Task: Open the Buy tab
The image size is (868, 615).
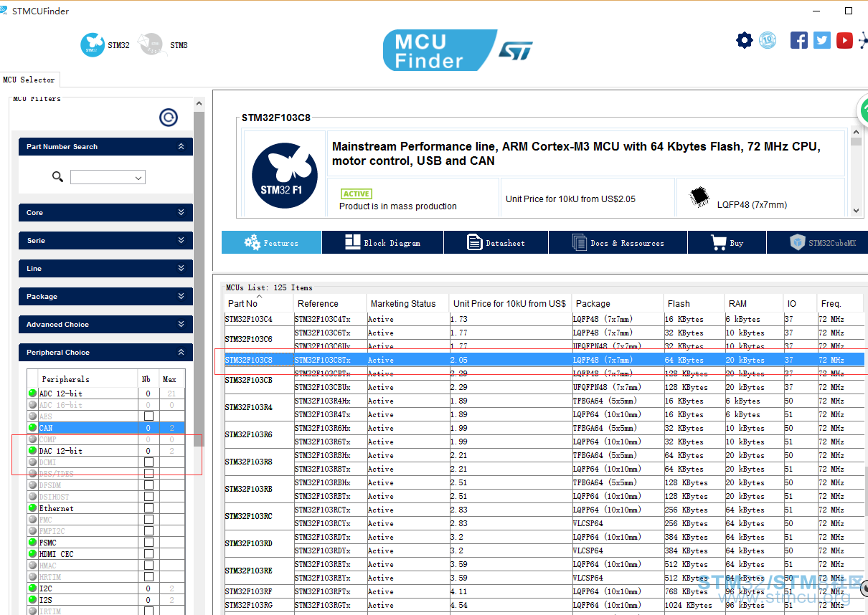Action: coord(727,242)
